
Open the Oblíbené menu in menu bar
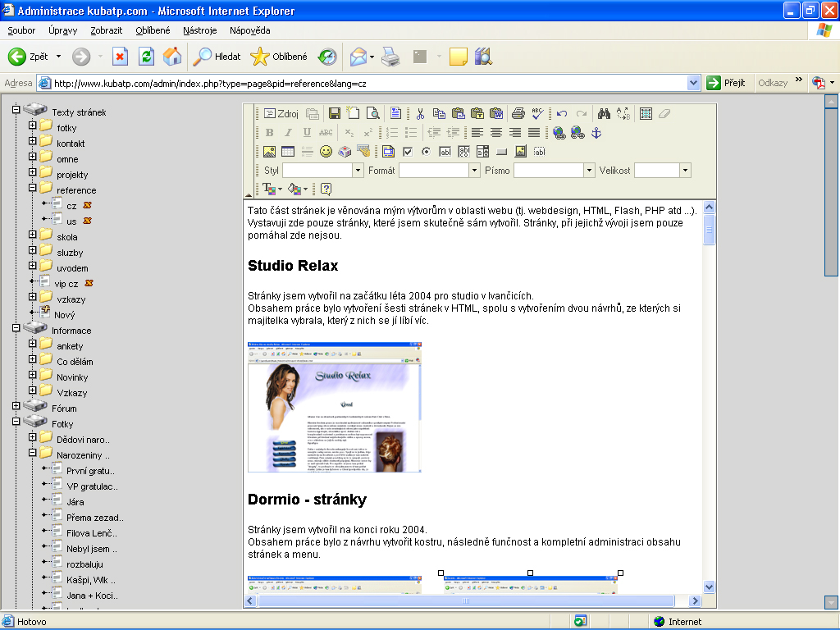point(153,30)
